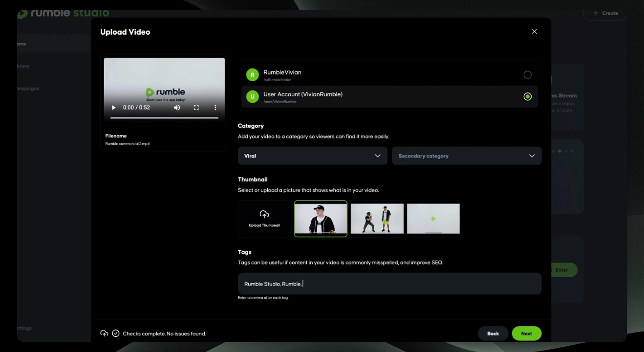Seek on the video progress bar
The width and height of the screenshot is (644, 352).
coord(164,118)
